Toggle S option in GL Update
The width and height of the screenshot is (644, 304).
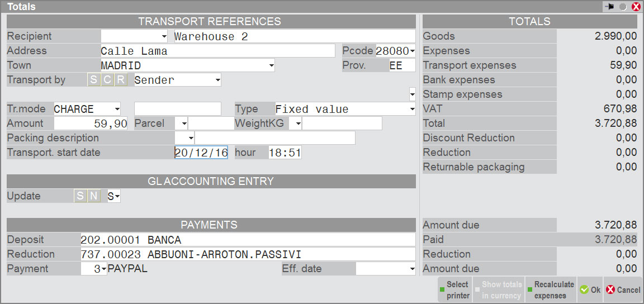(x=80, y=196)
